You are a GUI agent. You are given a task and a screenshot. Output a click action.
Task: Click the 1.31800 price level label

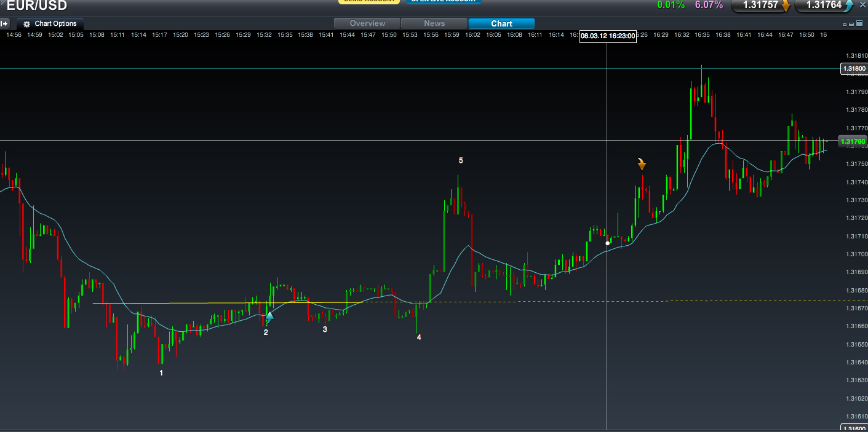(853, 69)
